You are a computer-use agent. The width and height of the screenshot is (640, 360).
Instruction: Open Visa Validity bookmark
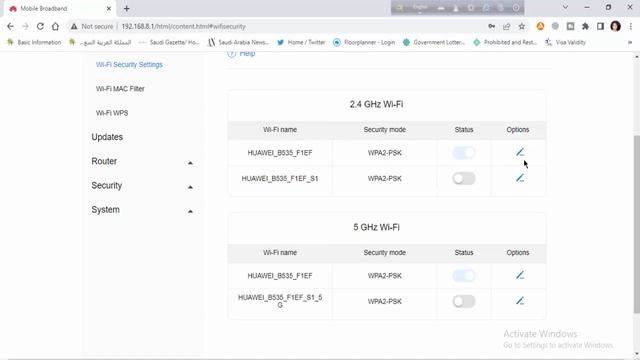click(565, 42)
